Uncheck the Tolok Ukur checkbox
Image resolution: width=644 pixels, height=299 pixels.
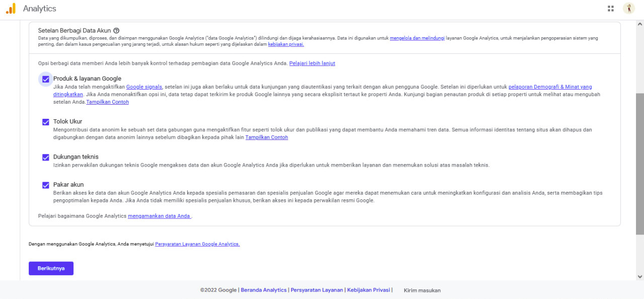pos(46,122)
